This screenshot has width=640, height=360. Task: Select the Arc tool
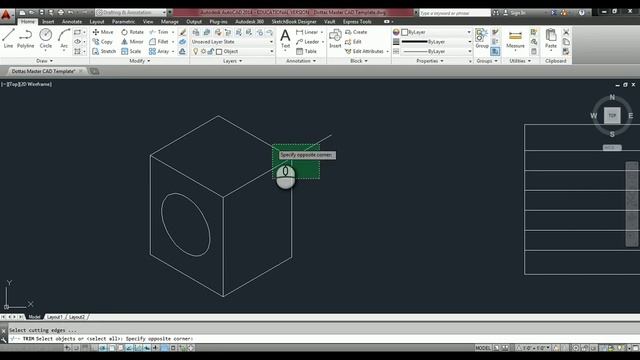click(x=64, y=38)
